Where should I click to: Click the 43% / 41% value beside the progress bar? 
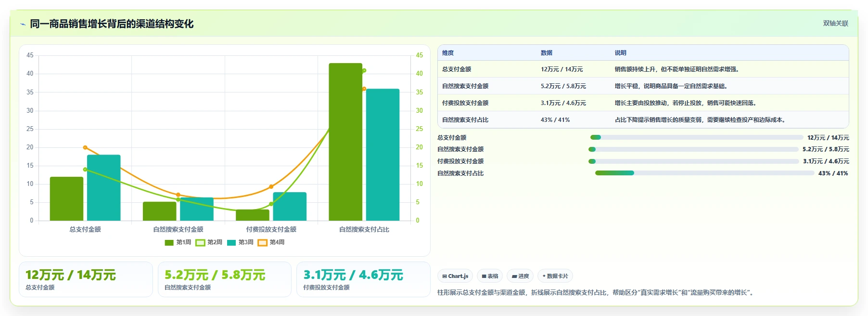click(833, 173)
